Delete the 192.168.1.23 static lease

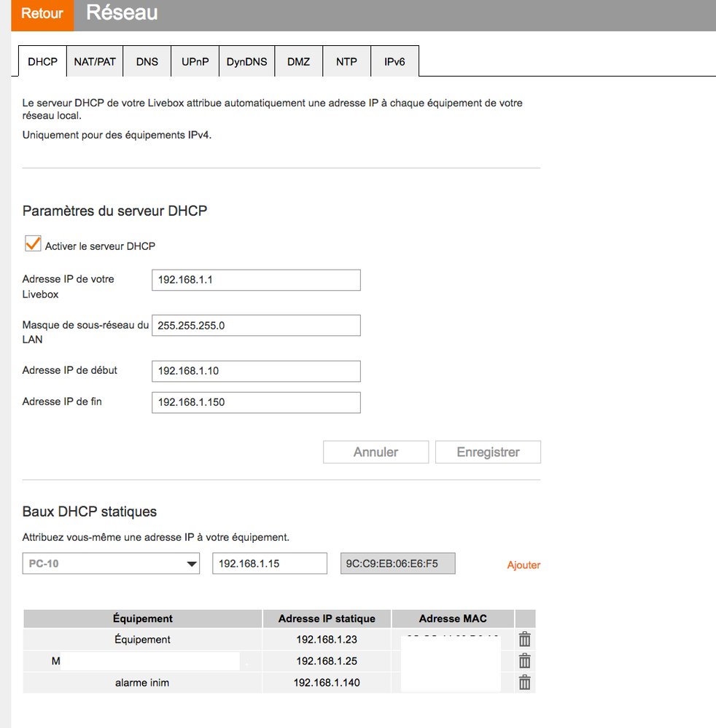(524, 640)
